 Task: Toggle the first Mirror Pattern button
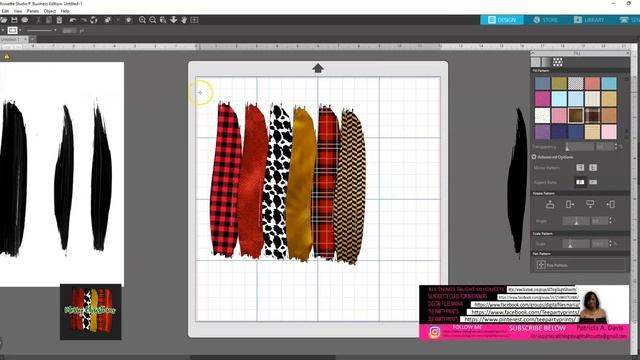(580, 167)
